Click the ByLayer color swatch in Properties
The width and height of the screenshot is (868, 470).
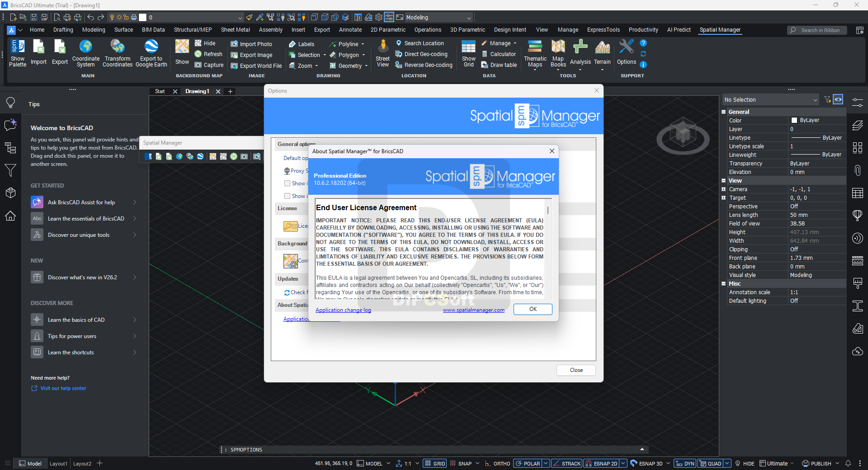[794, 120]
